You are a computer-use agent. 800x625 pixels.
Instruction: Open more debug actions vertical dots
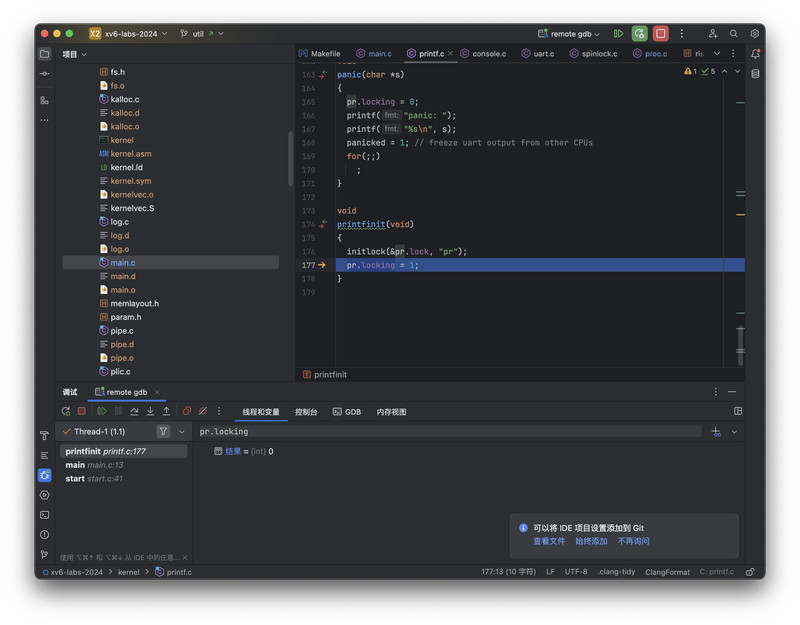pos(219,411)
